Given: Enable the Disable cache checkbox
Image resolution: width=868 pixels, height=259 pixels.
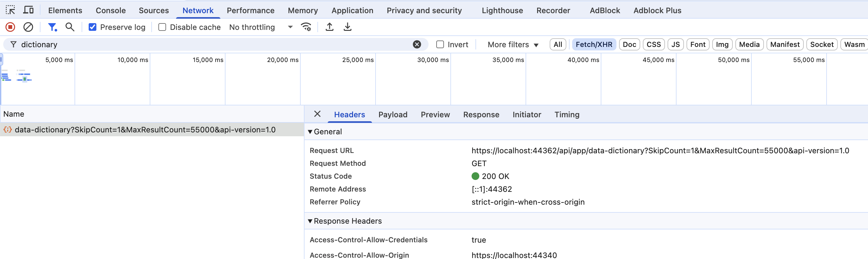Looking at the screenshot, I should coord(162,27).
